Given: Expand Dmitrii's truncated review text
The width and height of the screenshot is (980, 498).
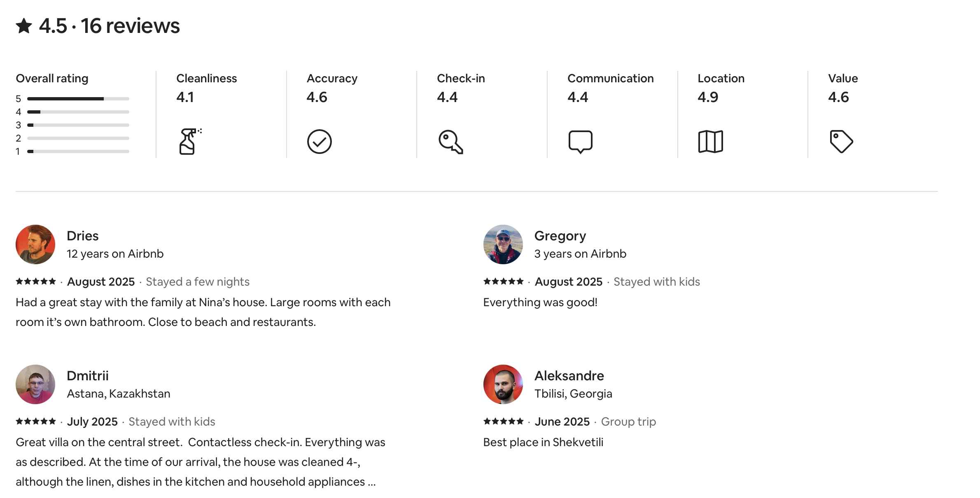Looking at the screenshot, I should pyautogui.click(x=371, y=482).
